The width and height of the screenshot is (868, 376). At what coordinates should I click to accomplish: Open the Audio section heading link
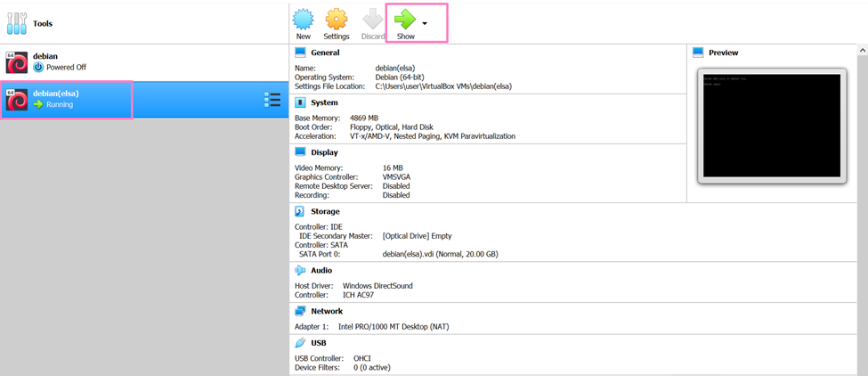tap(321, 270)
